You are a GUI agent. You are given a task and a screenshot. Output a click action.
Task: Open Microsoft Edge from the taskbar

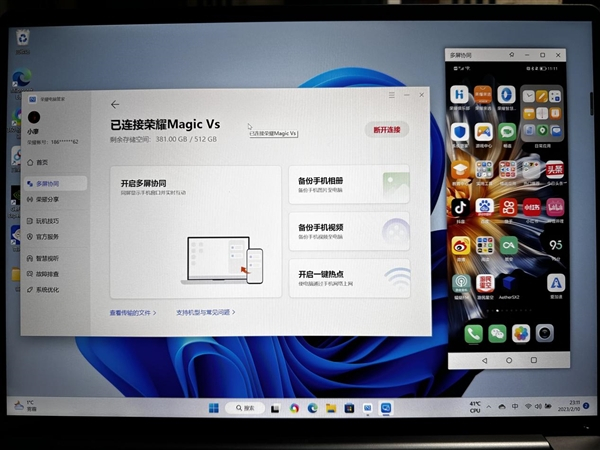coord(312,408)
